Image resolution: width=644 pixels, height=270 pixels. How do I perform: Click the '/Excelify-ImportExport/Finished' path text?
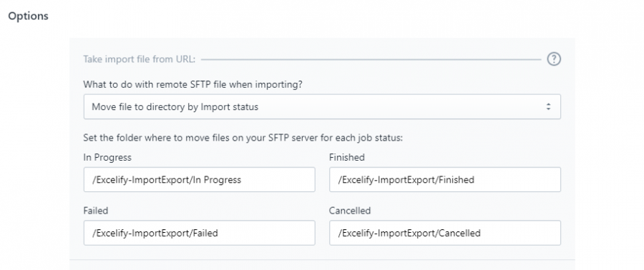(x=406, y=179)
